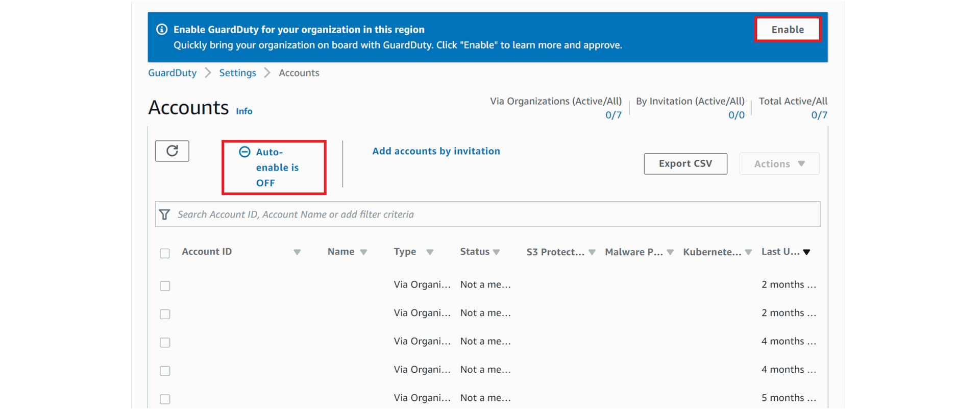
Task: Sort by the Name column arrow
Action: pos(363,252)
